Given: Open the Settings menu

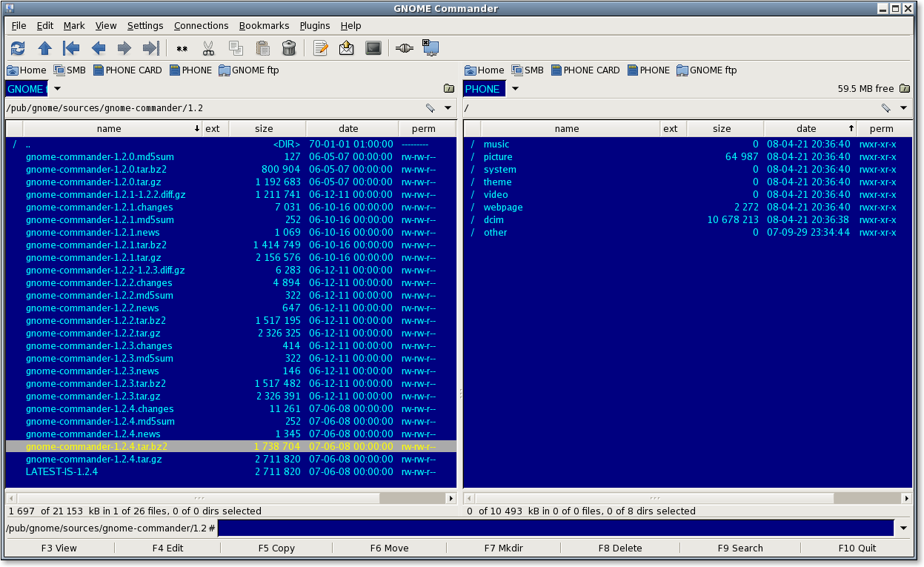Looking at the screenshot, I should coord(145,26).
